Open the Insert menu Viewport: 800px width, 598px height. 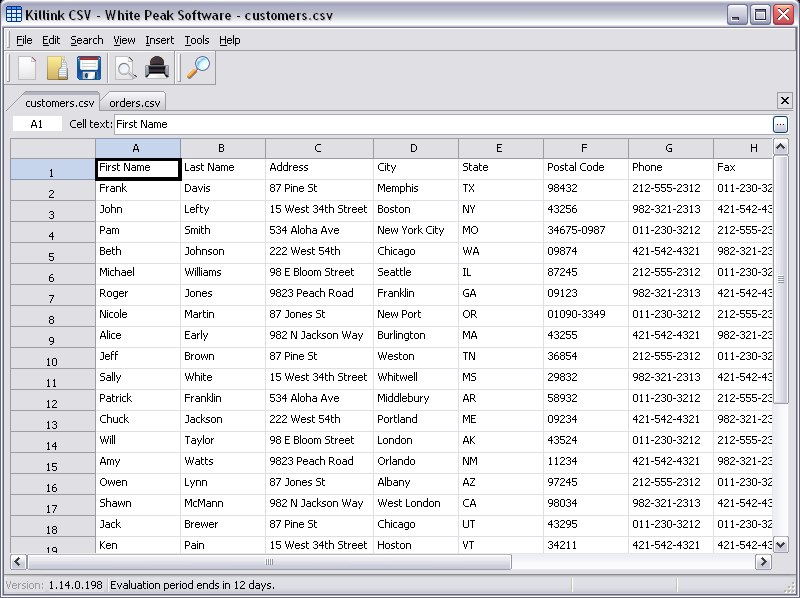(x=159, y=40)
